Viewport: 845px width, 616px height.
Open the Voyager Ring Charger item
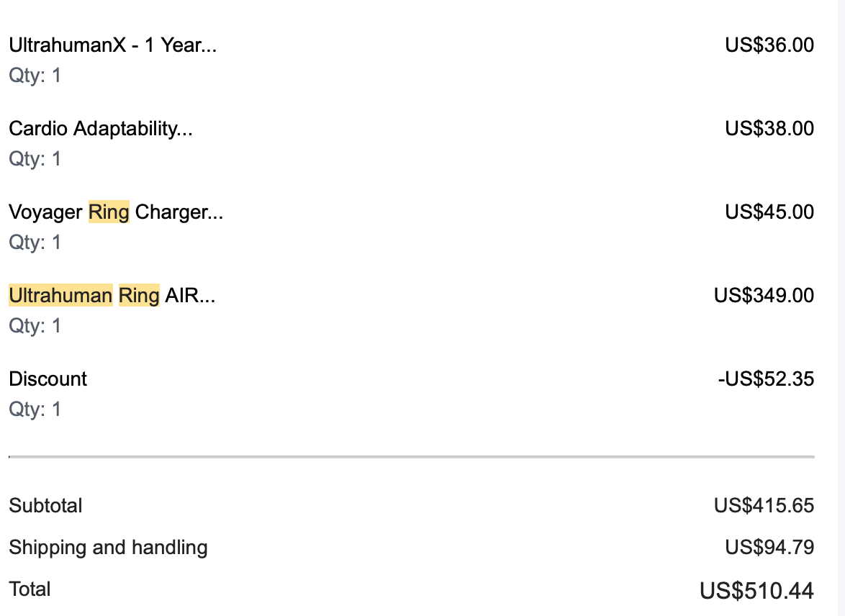point(116,212)
